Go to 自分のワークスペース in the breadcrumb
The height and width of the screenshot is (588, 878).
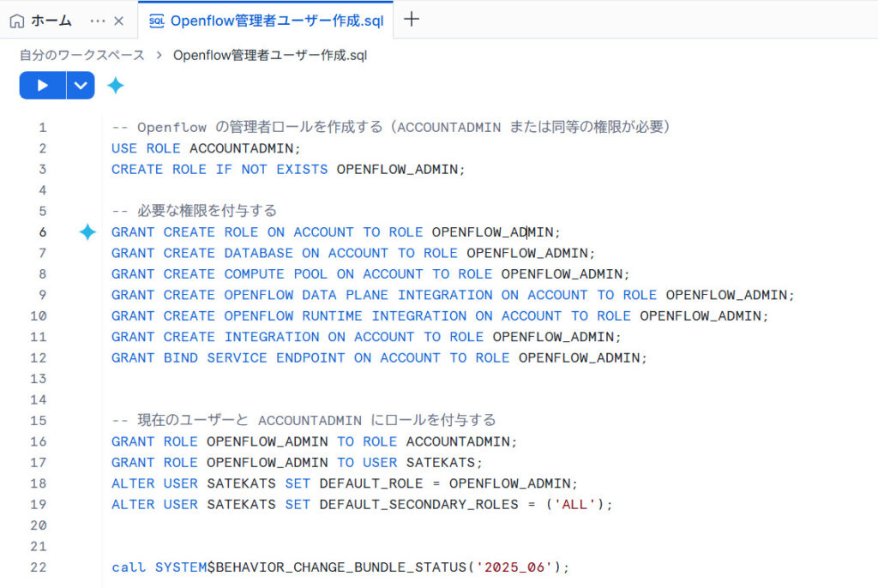click(x=82, y=55)
